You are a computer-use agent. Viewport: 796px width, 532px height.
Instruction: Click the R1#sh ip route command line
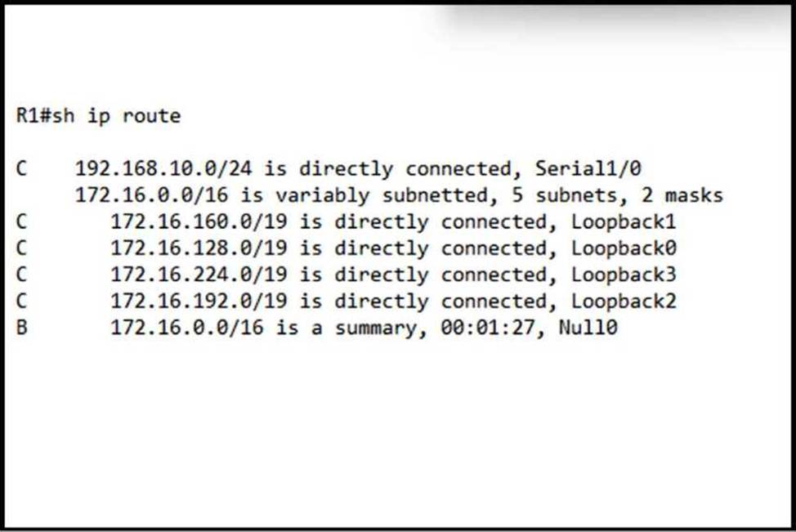coord(98,116)
